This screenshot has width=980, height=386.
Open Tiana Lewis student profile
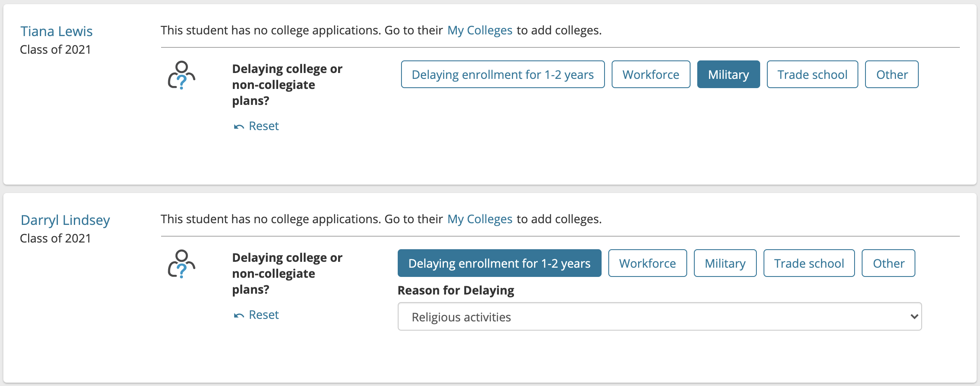[57, 31]
